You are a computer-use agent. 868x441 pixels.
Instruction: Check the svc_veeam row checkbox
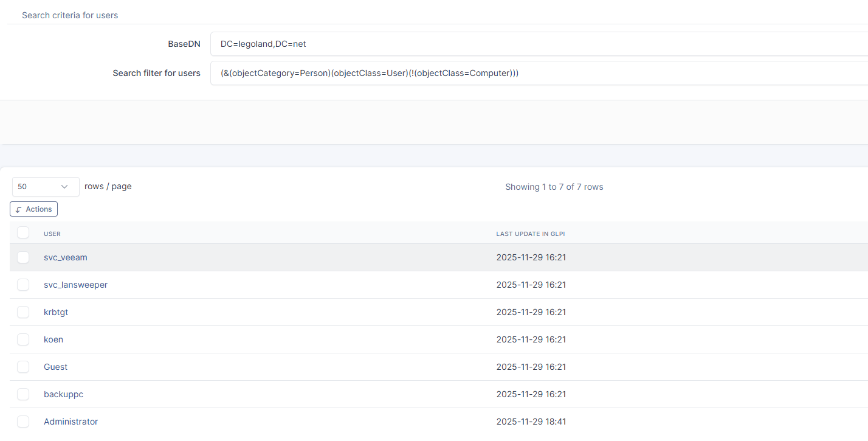(x=23, y=257)
